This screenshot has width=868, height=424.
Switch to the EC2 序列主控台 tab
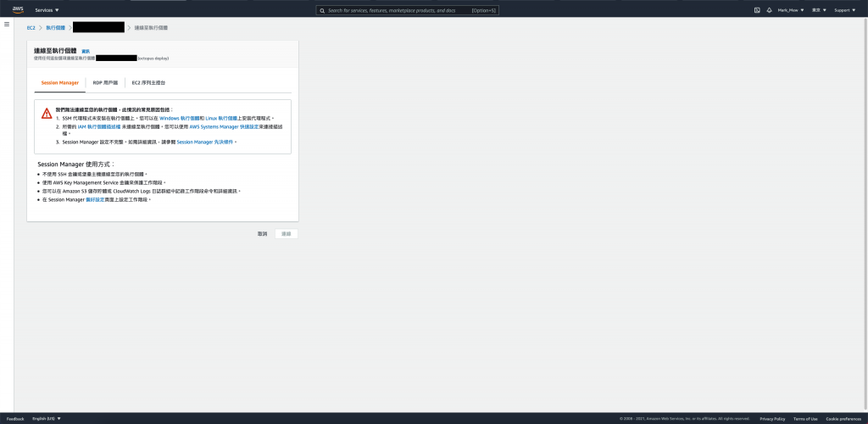click(148, 82)
